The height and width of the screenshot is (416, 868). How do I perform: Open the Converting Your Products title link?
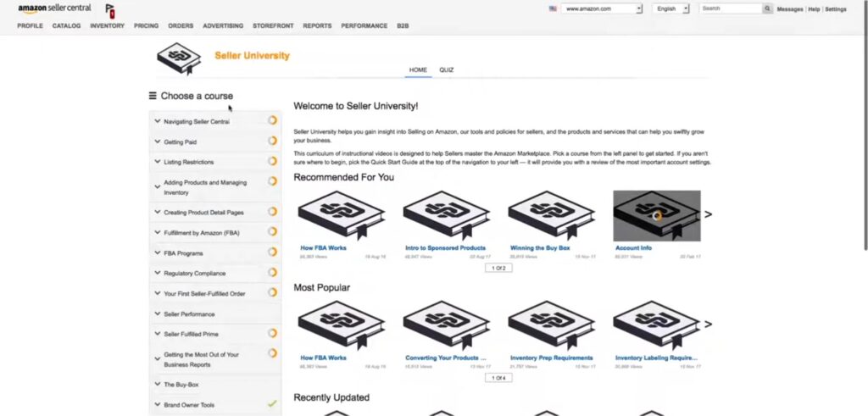446,358
